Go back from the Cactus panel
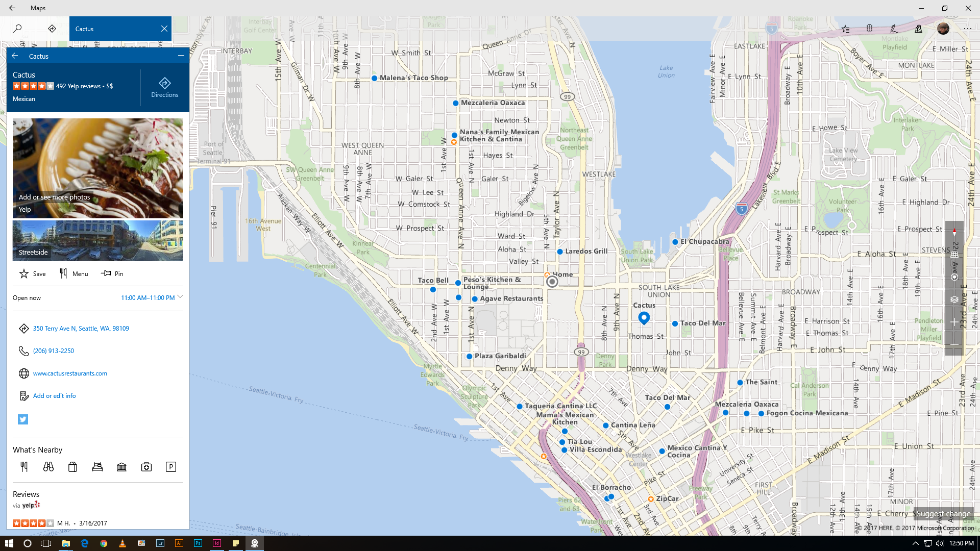This screenshot has width=980, height=551. [x=15, y=56]
